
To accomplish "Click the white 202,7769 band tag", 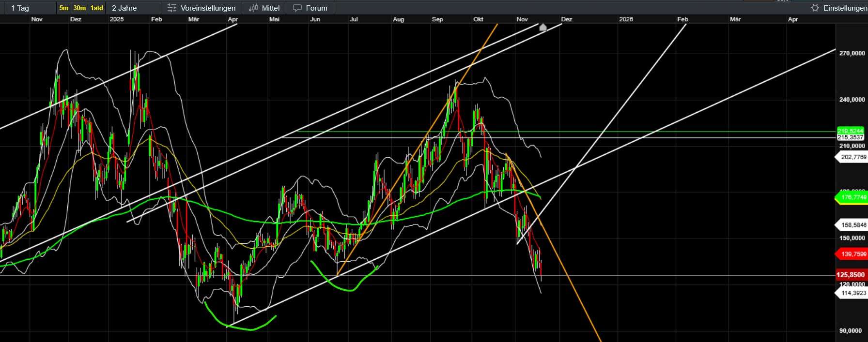I will tap(852, 157).
